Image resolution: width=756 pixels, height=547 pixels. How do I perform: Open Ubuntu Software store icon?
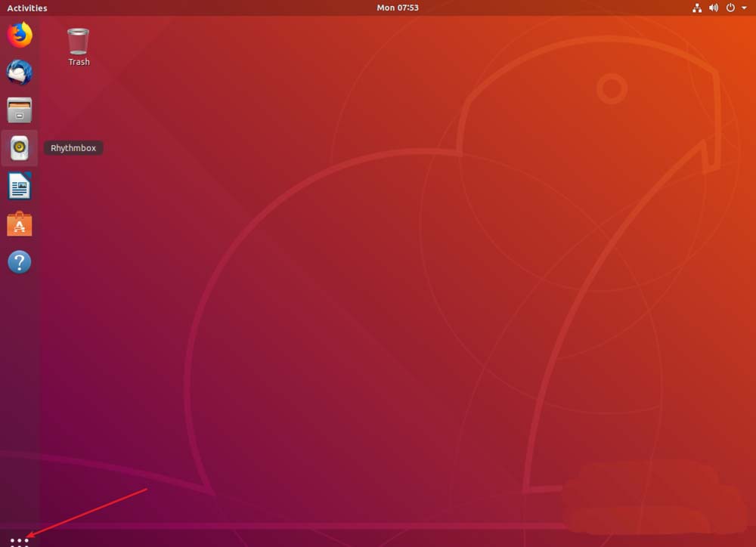click(x=20, y=224)
